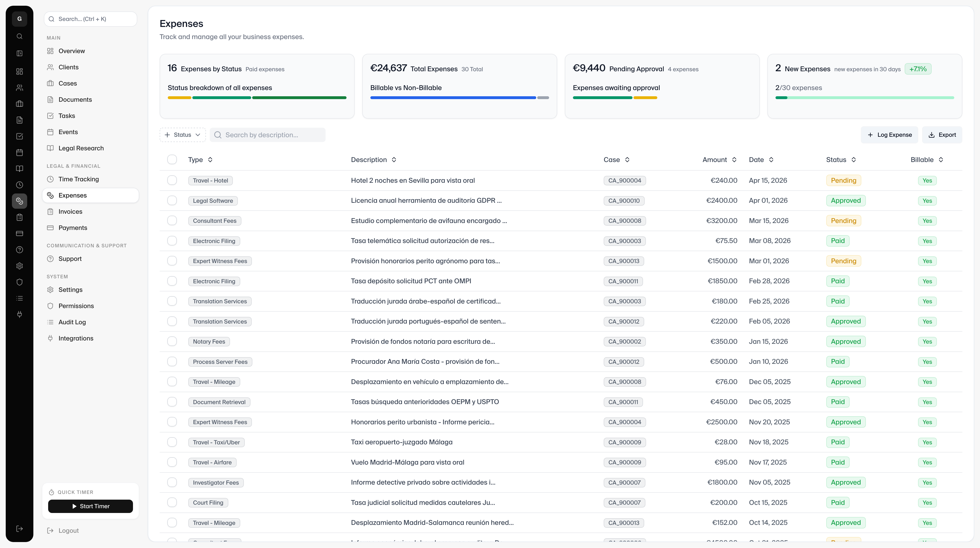Click the credit card Payments rail icon
The image size is (980, 548).
tap(19, 233)
